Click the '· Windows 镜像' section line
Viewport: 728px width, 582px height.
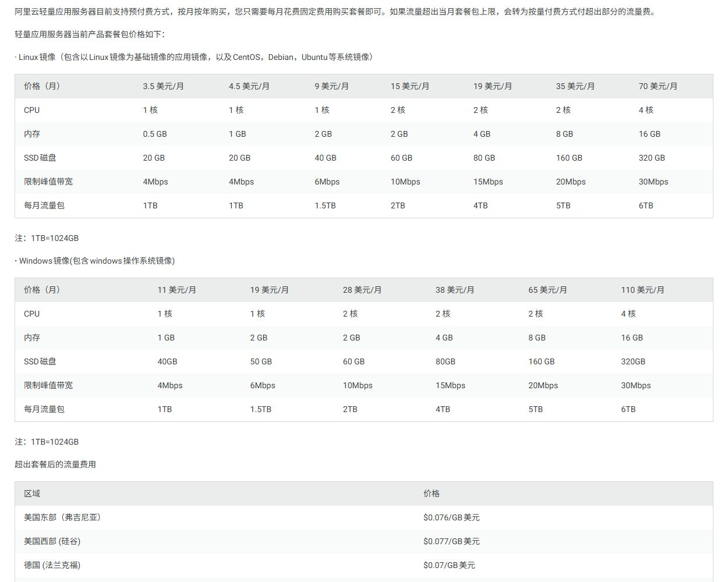click(95, 261)
